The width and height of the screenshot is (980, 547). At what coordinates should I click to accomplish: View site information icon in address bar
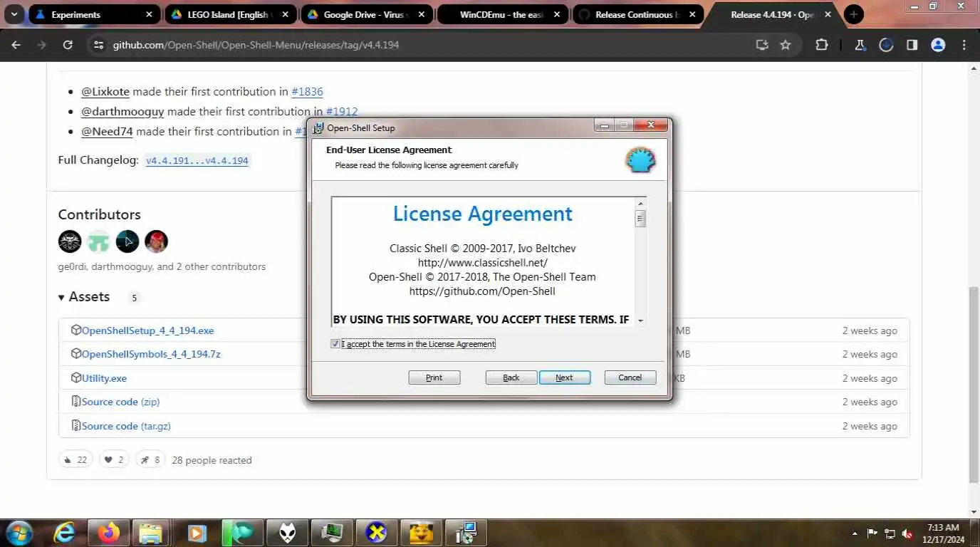coord(98,45)
